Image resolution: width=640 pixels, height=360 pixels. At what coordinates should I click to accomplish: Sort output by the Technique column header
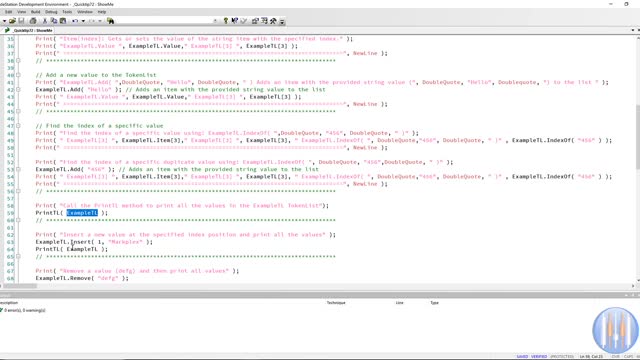pos(336,303)
